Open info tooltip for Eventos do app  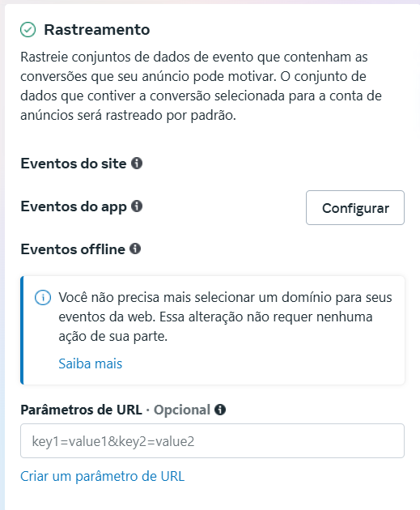pos(137,206)
